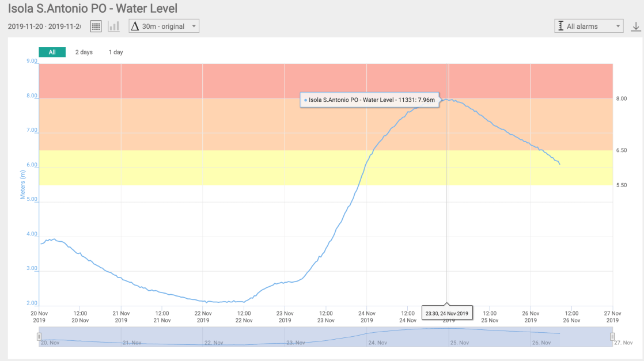This screenshot has height=361, width=644.
Task: Click the alarm threshold range icon
Action: click(560, 26)
